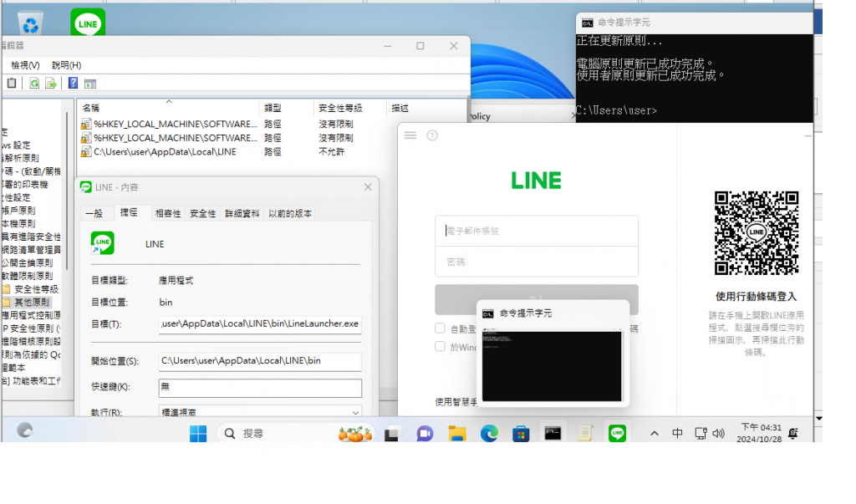The image size is (856, 504).
Task: Open the 檢視(V) menu
Action: 25,65
